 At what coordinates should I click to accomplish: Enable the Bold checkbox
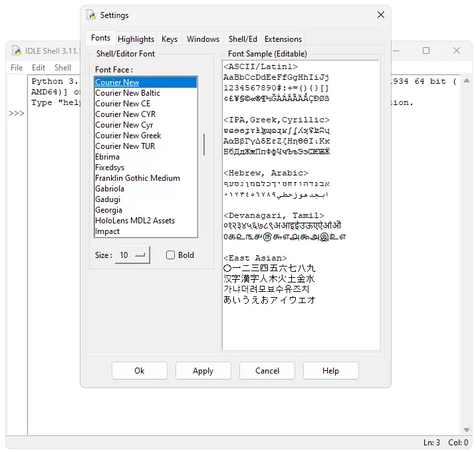170,255
